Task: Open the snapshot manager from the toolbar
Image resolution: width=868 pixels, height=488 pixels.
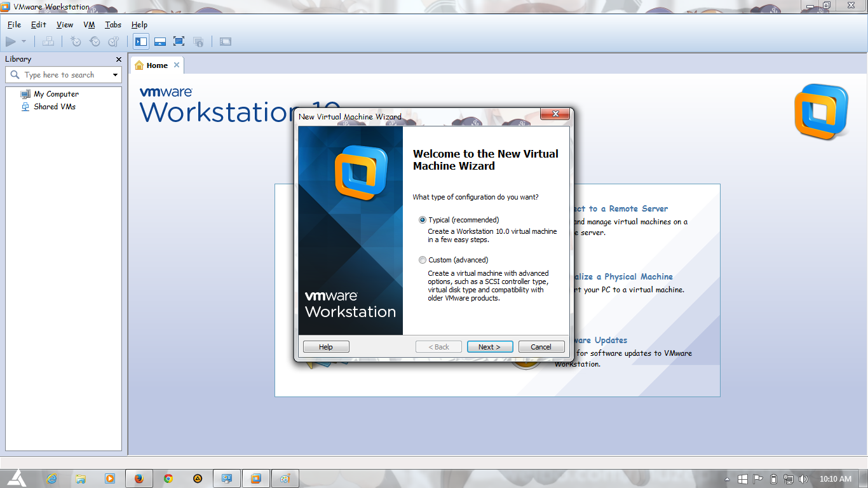Action: 113,41
